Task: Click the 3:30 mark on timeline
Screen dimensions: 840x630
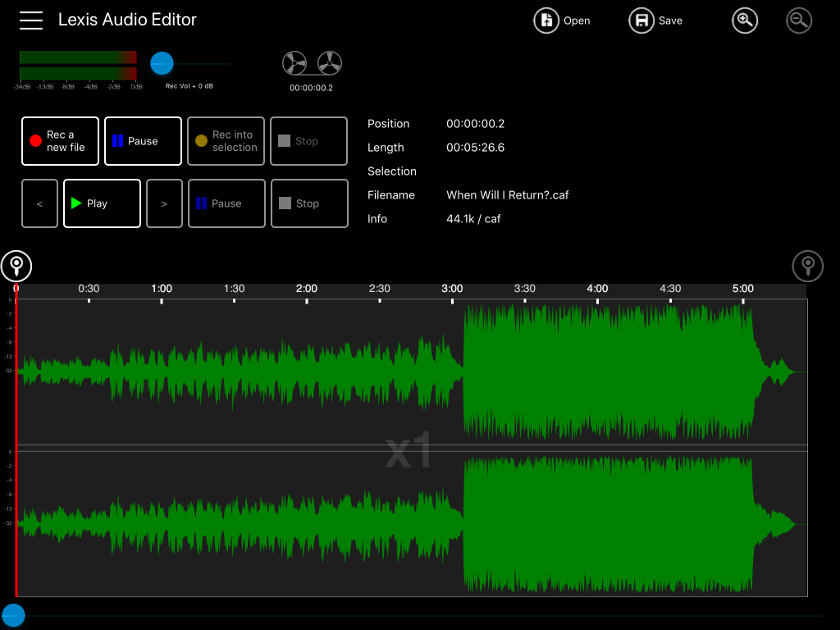Action: point(524,289)
